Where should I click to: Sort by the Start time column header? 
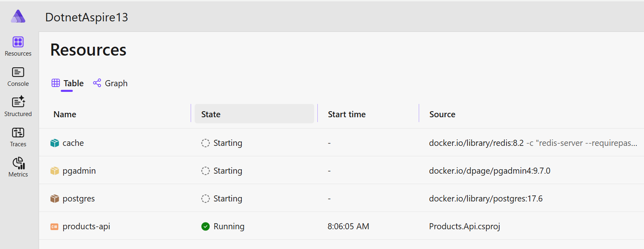(x=346, y=114)
